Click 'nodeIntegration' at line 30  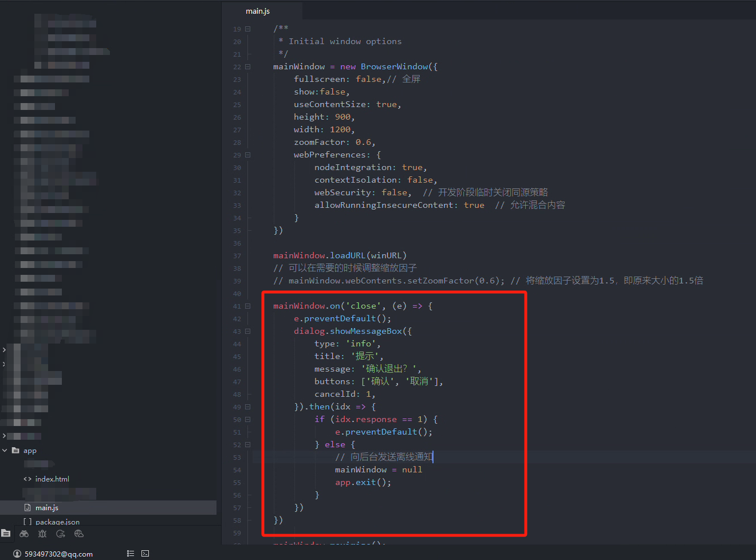click(x=353, y=167)
